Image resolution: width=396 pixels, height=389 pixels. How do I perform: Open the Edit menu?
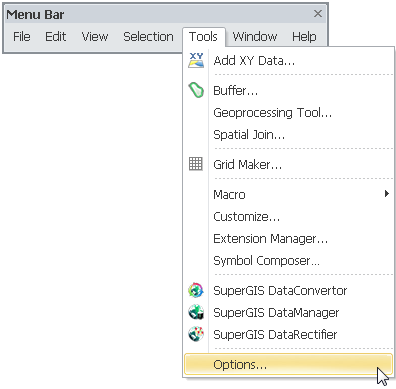point(55,36)
